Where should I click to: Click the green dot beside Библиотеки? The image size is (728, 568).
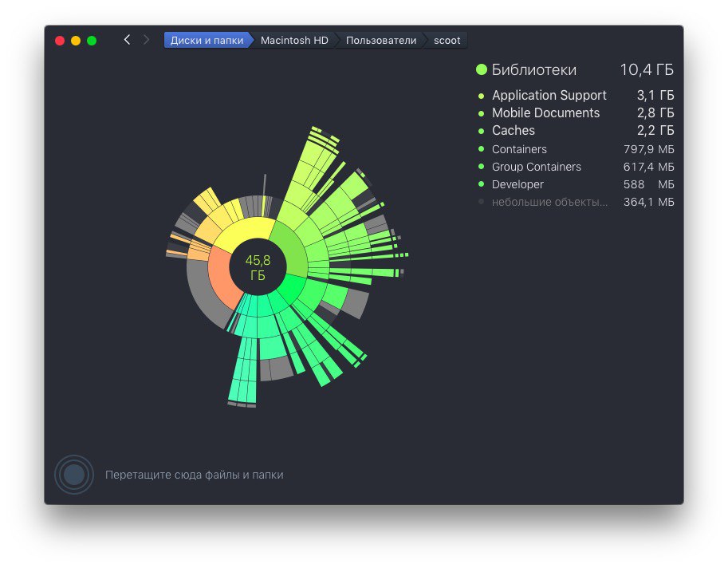[482, 69]
